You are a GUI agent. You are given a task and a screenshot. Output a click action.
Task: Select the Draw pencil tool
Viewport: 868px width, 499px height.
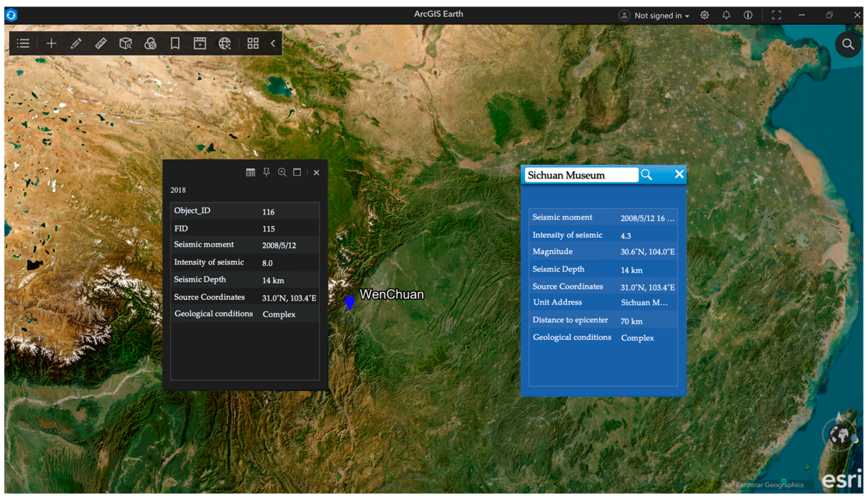pos(76,43)
